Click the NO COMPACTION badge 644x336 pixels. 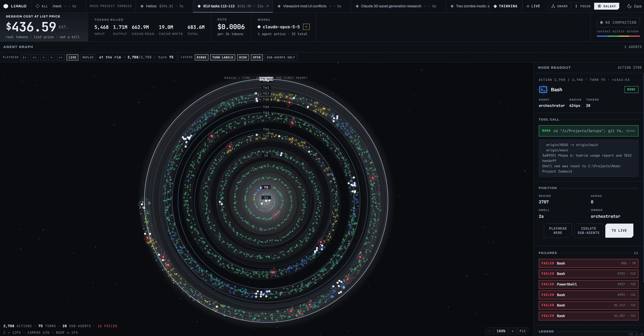(x=618, y=22)
